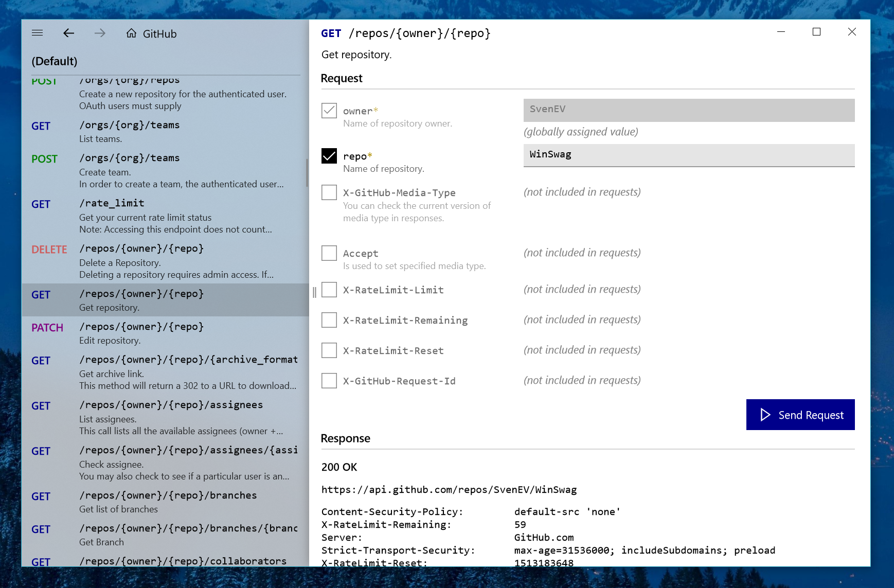
Task: Go back with the left arrow
Action: click(68, 33)
